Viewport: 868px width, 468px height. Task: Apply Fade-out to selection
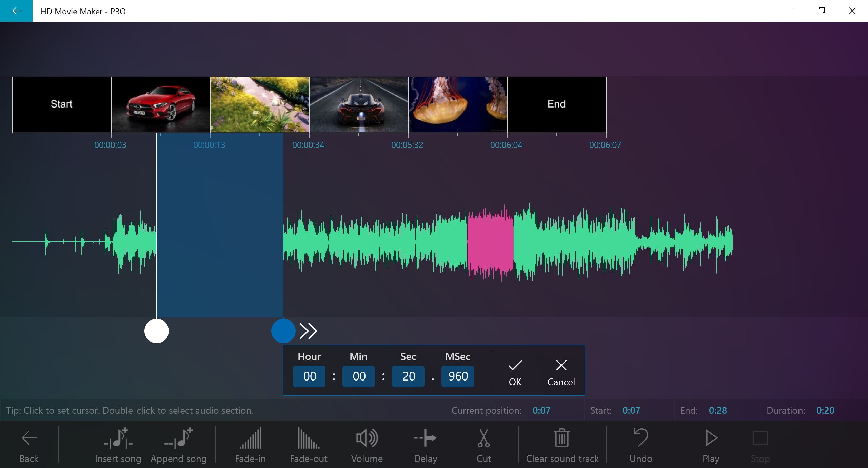tap(309, 445)
